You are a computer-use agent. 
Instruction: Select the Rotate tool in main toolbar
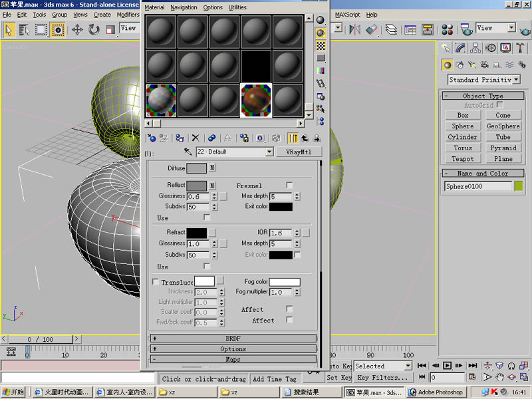tap(94, 30)
